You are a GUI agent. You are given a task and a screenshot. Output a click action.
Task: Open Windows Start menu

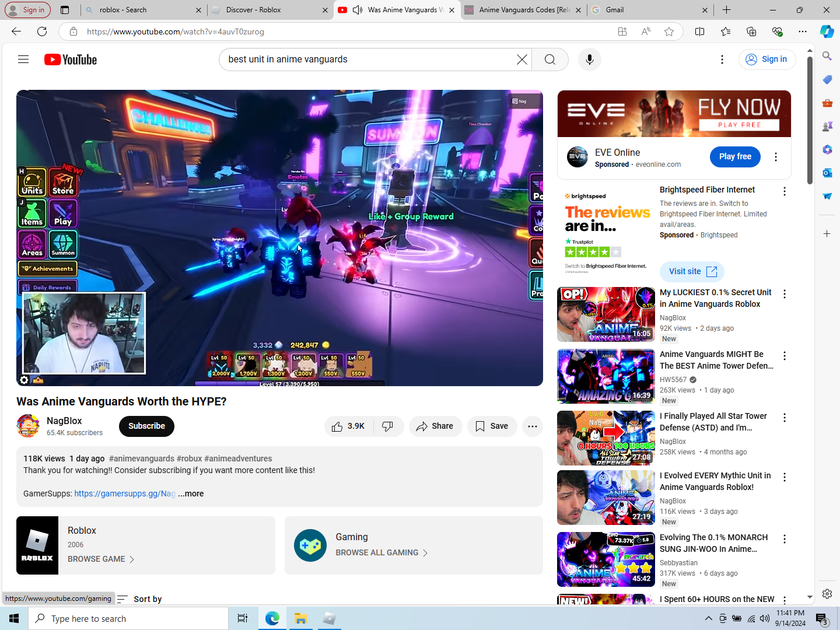pos(14,618)
